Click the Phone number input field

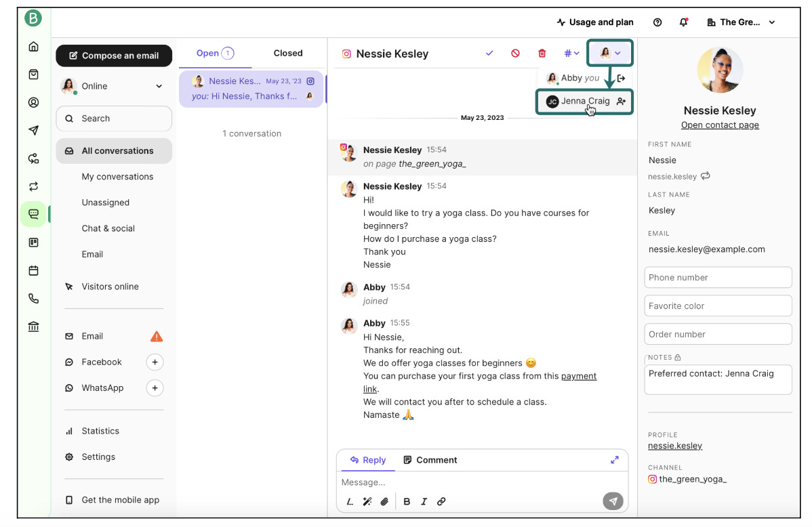click(718, 278)
